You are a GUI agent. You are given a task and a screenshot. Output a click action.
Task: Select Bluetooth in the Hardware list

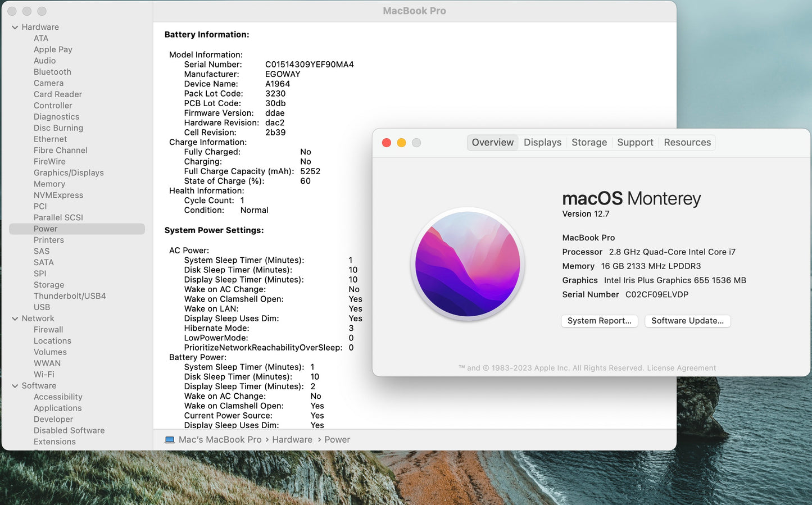coord(52,72)
